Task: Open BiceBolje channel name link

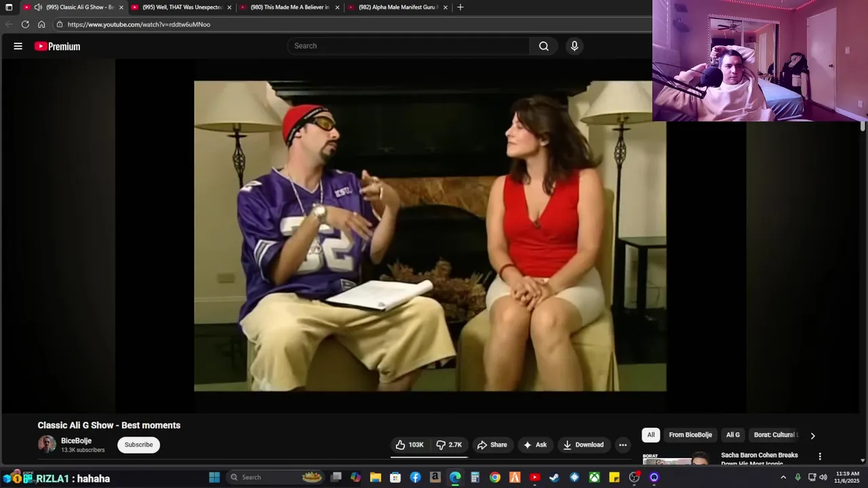Action: [x=76, y=441]
